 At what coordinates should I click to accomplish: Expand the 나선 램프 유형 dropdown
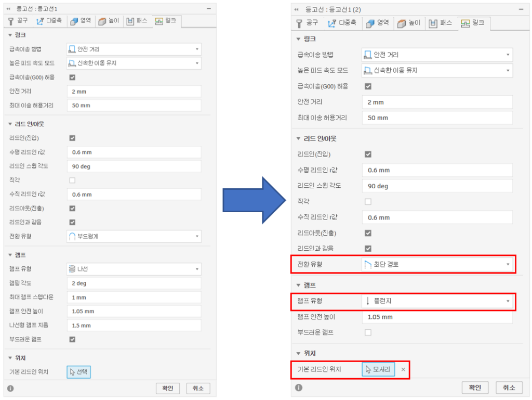coord(134,269)
